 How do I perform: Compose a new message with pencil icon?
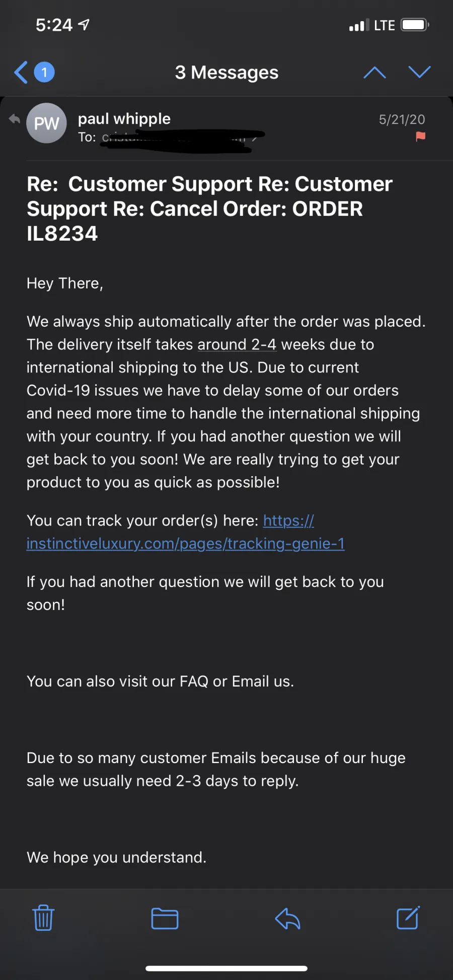tap(408, 918)
